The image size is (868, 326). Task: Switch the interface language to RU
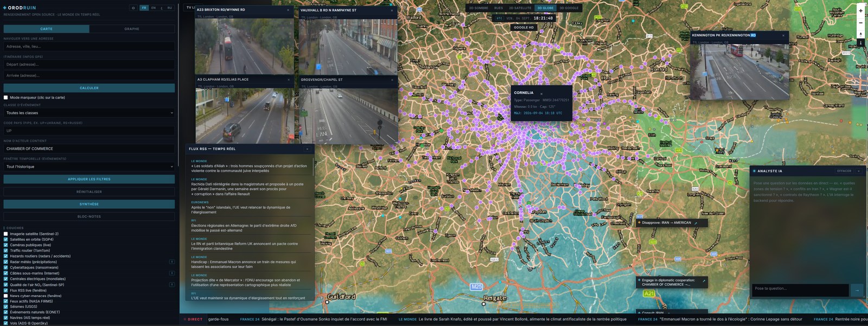[x=170, y=8]
